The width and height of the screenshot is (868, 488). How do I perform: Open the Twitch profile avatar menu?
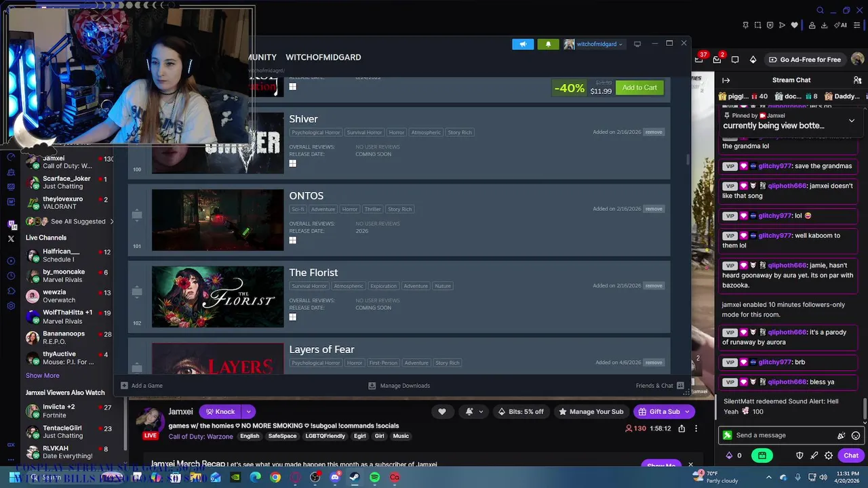point(857,60)
